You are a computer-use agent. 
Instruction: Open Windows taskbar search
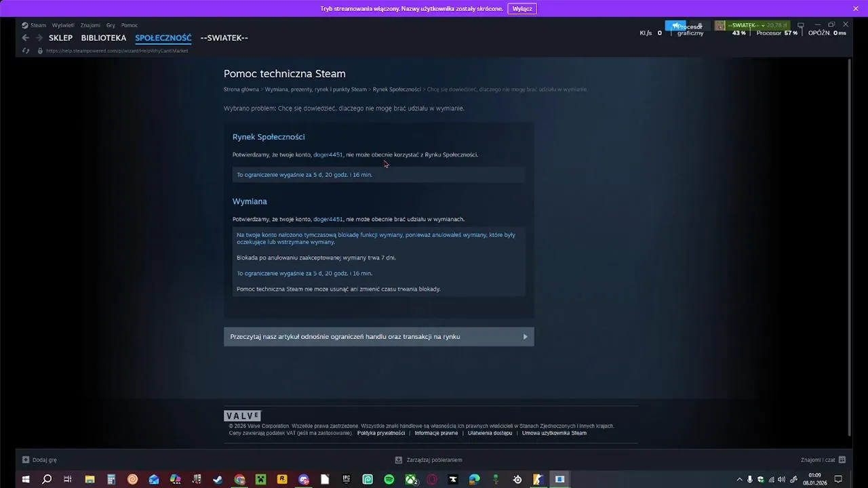coord(47,479)
